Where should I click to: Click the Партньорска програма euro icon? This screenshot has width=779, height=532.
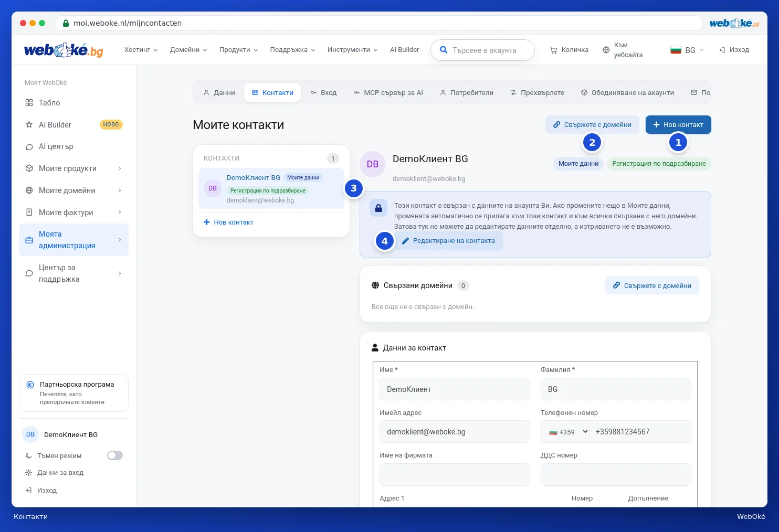pos(30,385)
